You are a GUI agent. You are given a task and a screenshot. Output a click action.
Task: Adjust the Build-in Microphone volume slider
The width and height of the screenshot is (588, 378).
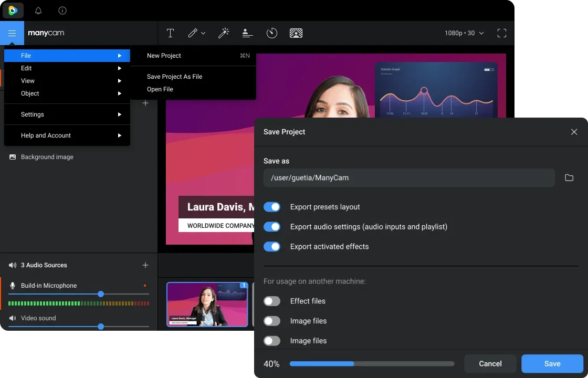pos(101,294)
